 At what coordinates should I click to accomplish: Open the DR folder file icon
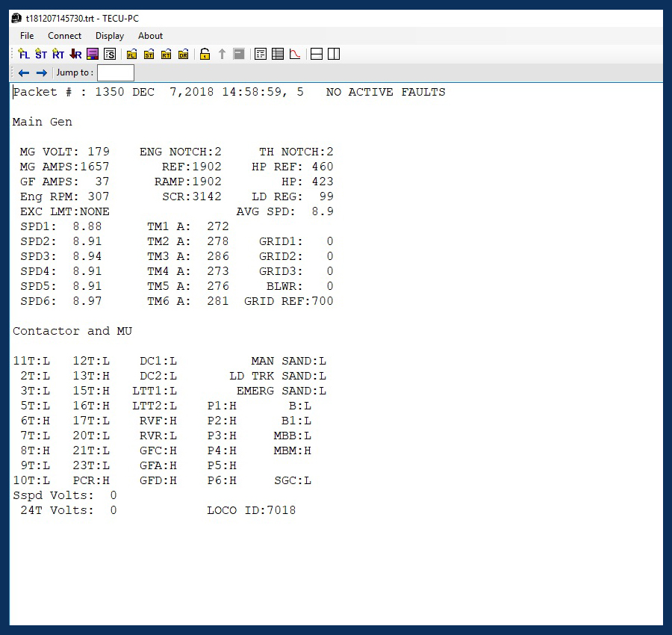tap(183, 54)
